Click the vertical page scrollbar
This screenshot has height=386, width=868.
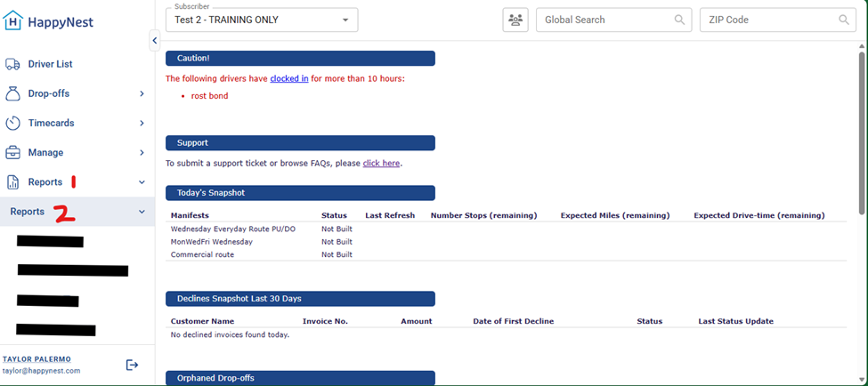coord(861,133)
